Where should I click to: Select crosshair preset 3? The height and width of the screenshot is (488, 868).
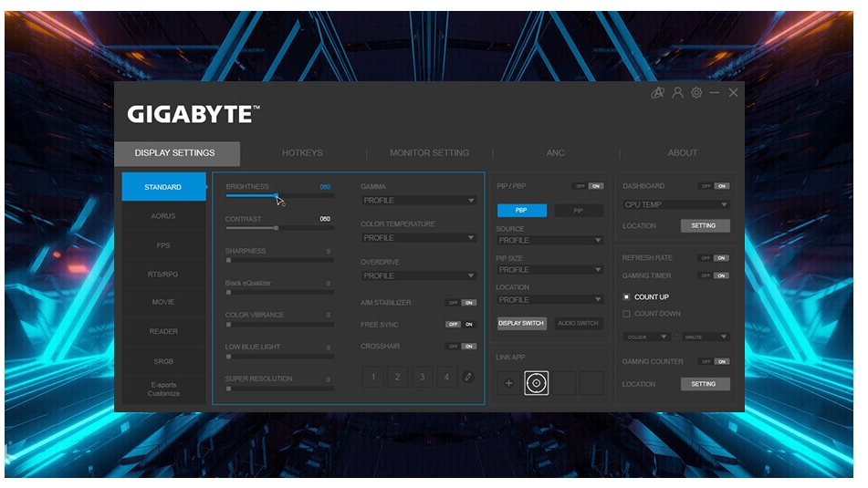coord(422,377)
